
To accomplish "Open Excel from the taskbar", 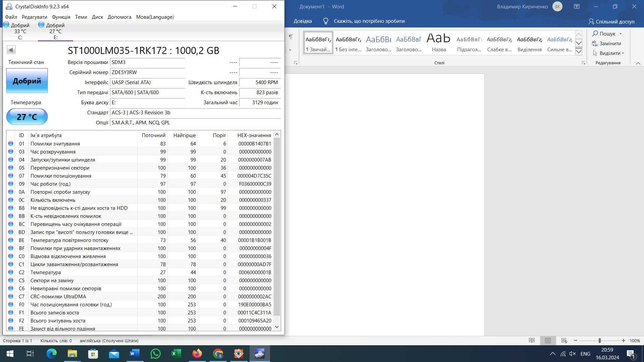I will [x=176, y=354].
